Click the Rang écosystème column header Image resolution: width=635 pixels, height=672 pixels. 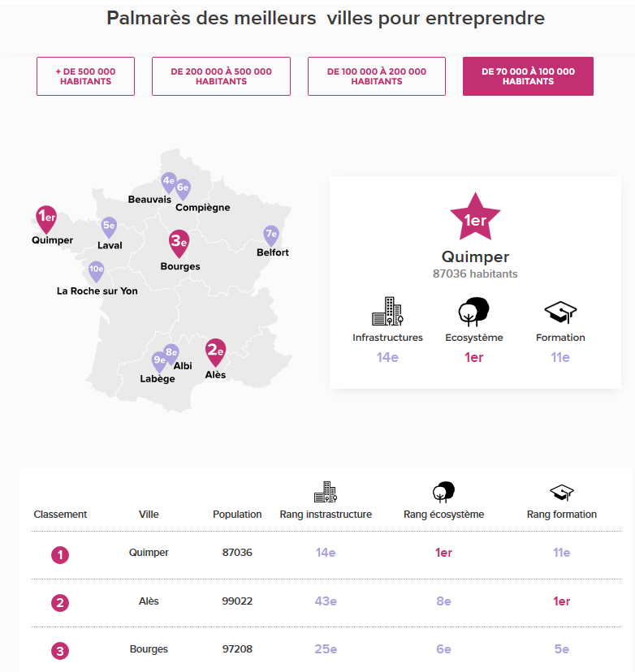(444, 515)
